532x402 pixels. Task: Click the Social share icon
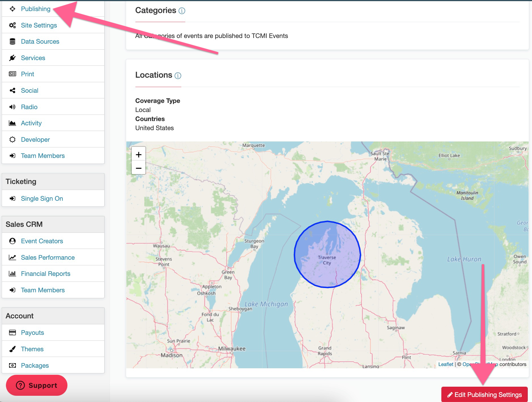click(12, 90)
